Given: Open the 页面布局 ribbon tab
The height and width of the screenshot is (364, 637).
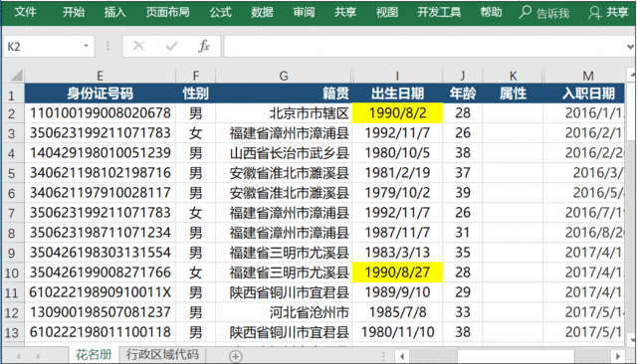Looking at the screenshot, I should [x=168, y=12].
